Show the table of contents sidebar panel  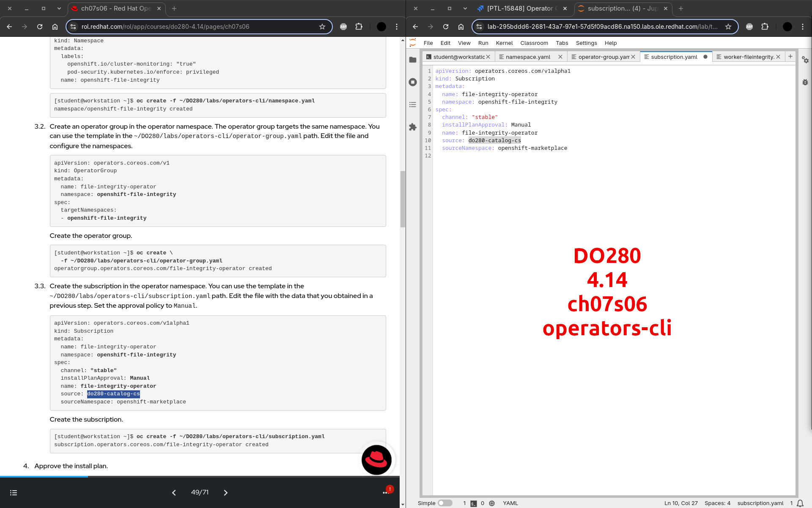point(413,105)
